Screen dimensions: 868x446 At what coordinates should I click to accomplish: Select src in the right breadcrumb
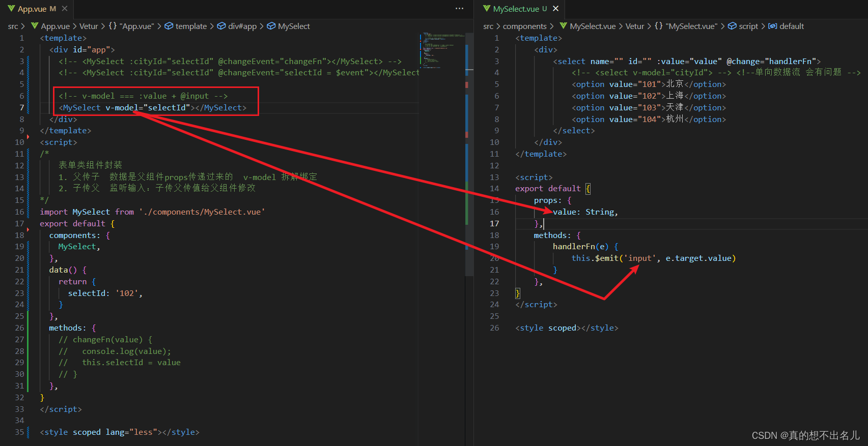click(x=488, y=26)
